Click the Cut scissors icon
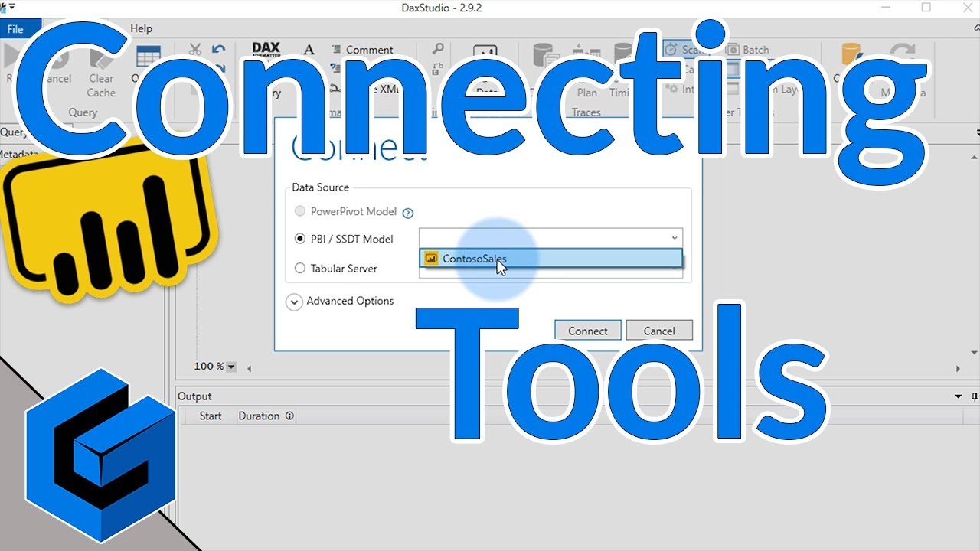 pos(194,50)
